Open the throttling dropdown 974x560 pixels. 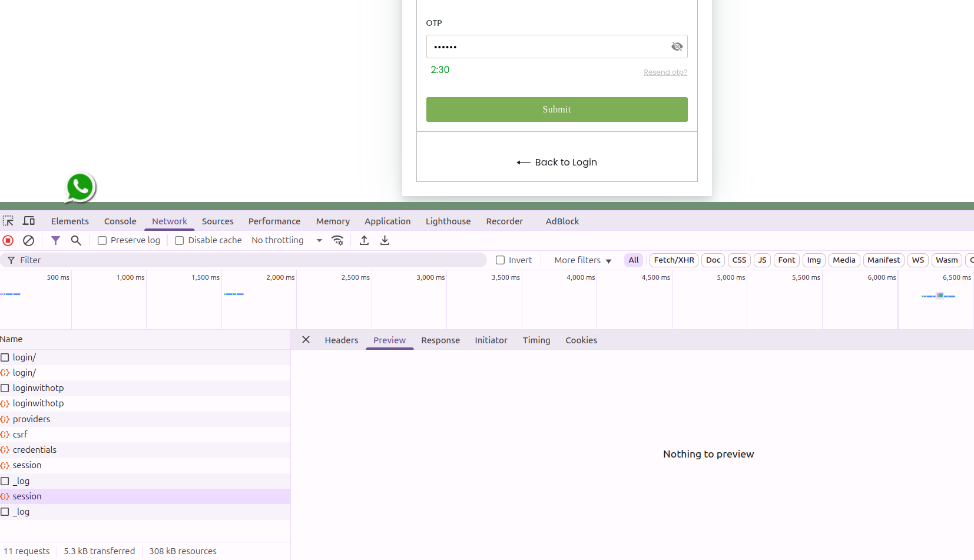click(x=287, y=240)
